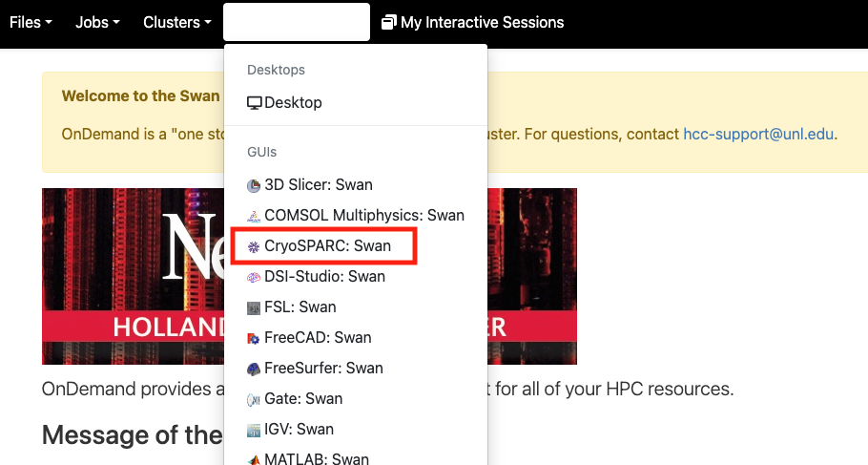The image size is (868, 465).
Task: Click the 3D Slicer app icon
Action: click(x=254, y=185)
